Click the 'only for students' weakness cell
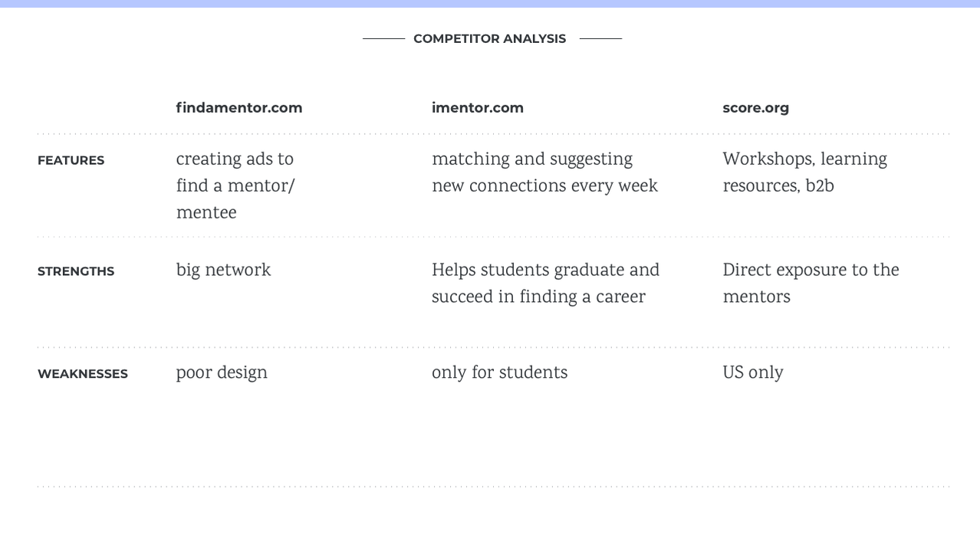Viewport: 980px width, 551px height. [499, 373]
